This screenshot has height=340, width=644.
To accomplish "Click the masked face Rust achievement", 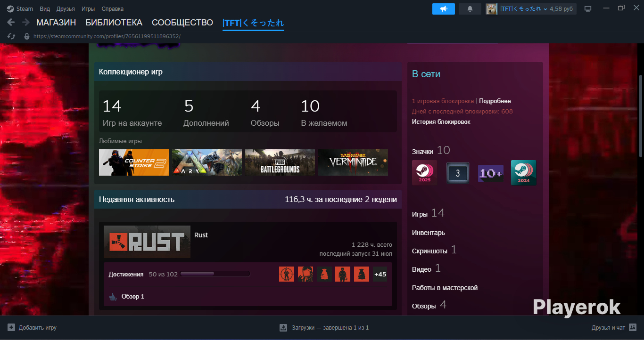I will [x=305, y=274].
